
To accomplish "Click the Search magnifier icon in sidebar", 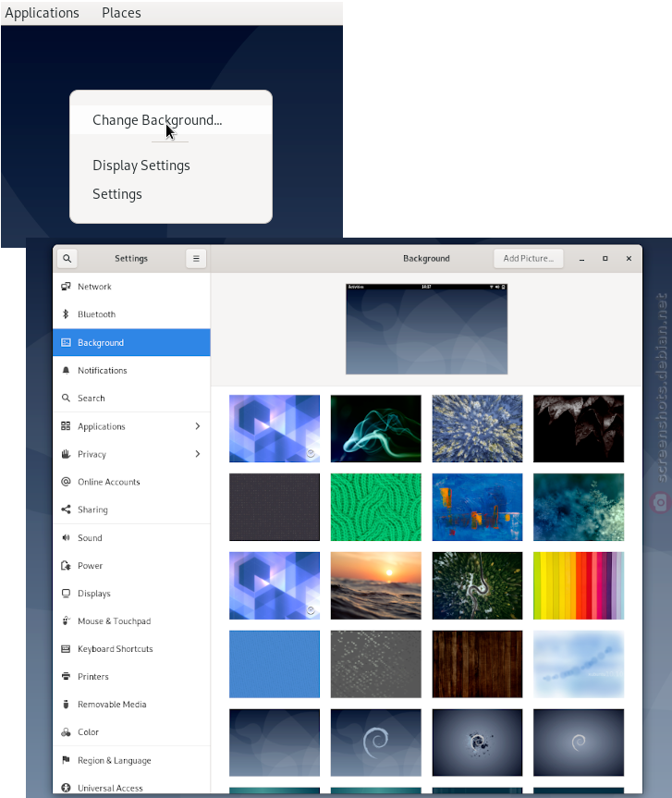I will coord(66,398).
